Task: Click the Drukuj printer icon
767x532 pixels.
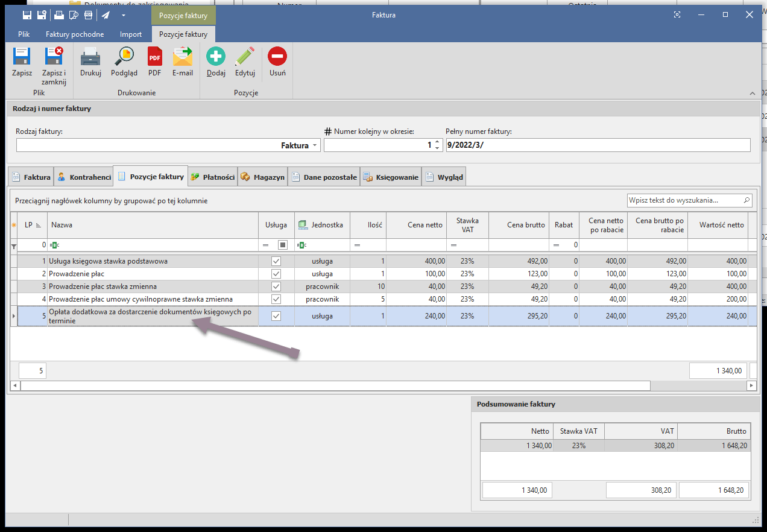Action: [90, 57]
